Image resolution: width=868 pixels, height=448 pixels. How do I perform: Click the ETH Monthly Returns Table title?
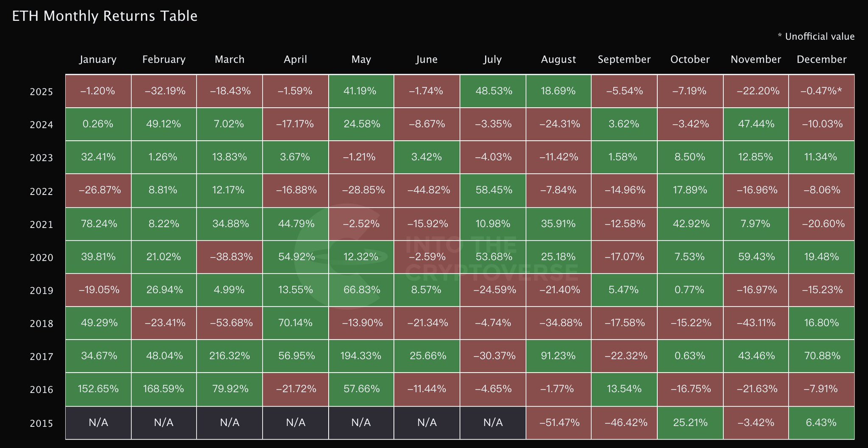[x=105, y=16]
